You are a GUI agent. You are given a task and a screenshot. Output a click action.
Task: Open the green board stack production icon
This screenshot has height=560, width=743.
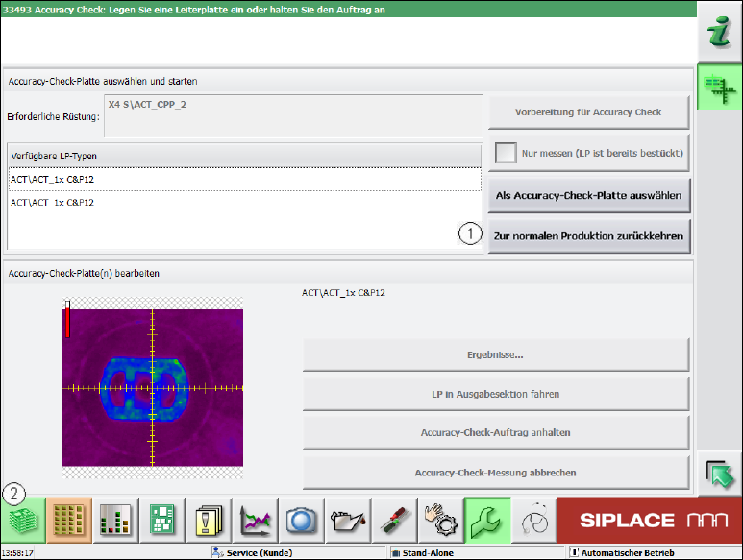(23, 521)
